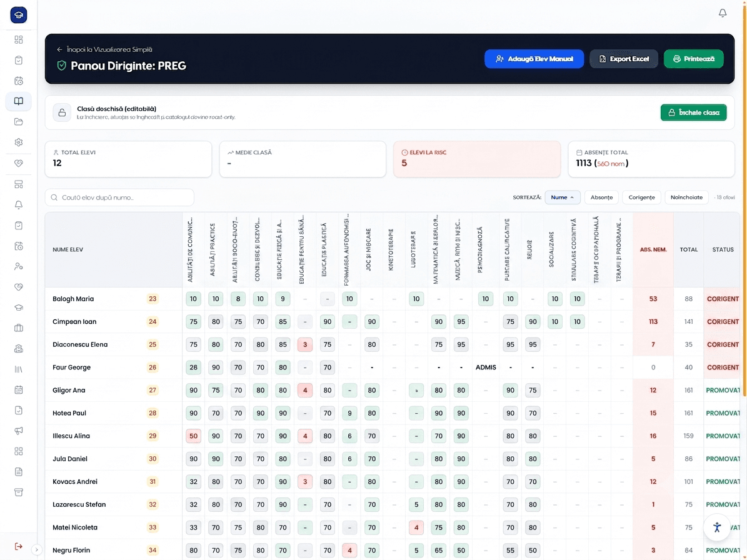747x560 pixels.
Task: Click the logout icon at sidebar bottom
Action: point(19,546)
